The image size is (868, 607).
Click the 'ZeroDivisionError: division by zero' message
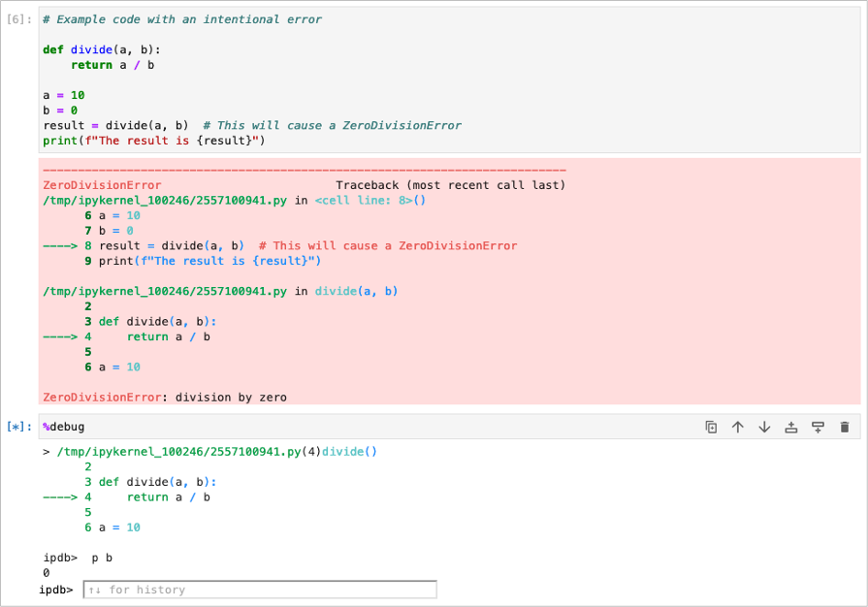click(165, 397)
